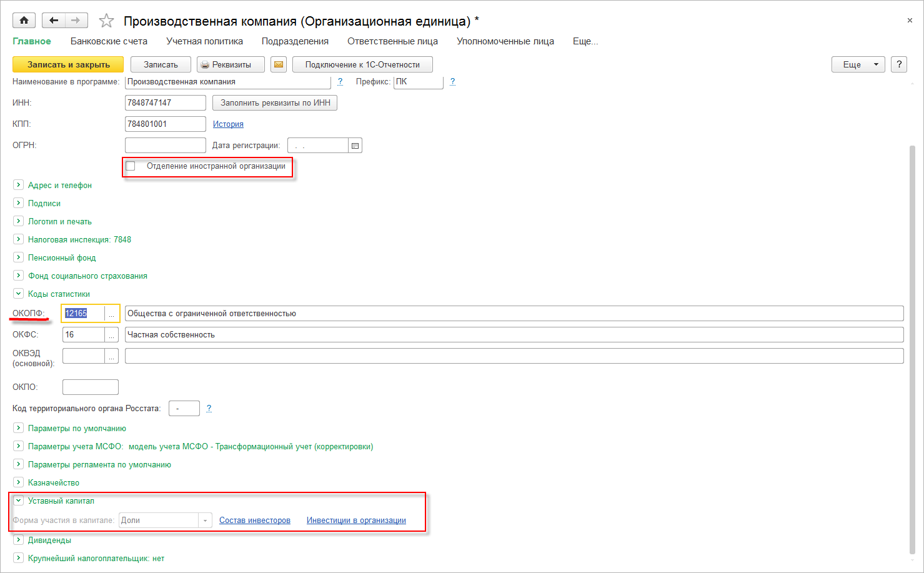
Task: Toggle Отделение иностранной организации checkbox
Action: coord(131,166)
